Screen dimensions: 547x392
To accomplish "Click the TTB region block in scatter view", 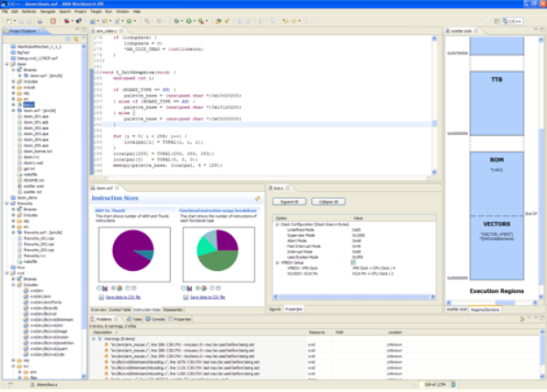I will click(497, 103).
